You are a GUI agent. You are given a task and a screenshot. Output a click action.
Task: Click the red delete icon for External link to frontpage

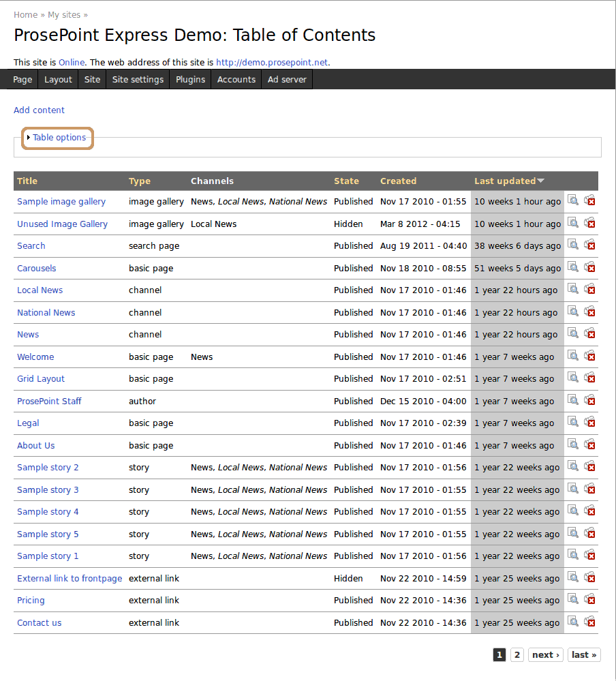coord(589,577)
